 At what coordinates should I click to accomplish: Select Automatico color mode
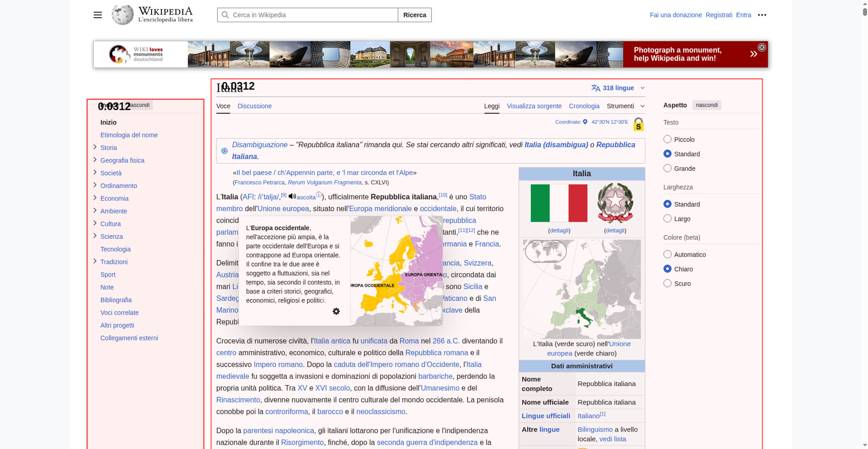tap(667, 254)
